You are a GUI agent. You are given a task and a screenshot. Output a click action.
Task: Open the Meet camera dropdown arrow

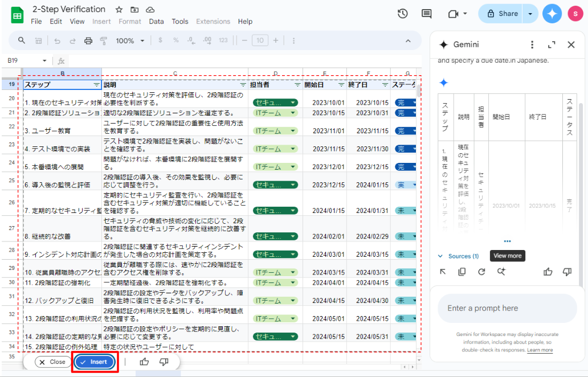click(x=465, y=14)
